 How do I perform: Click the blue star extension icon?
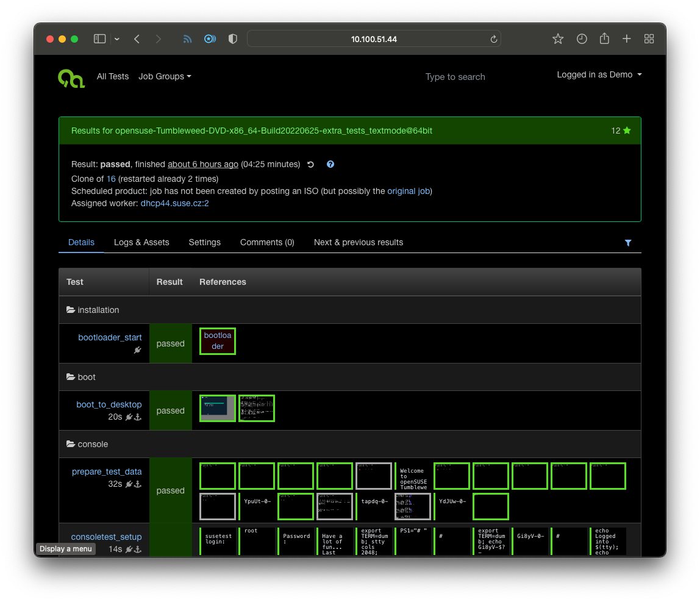[x=210, y=39]
